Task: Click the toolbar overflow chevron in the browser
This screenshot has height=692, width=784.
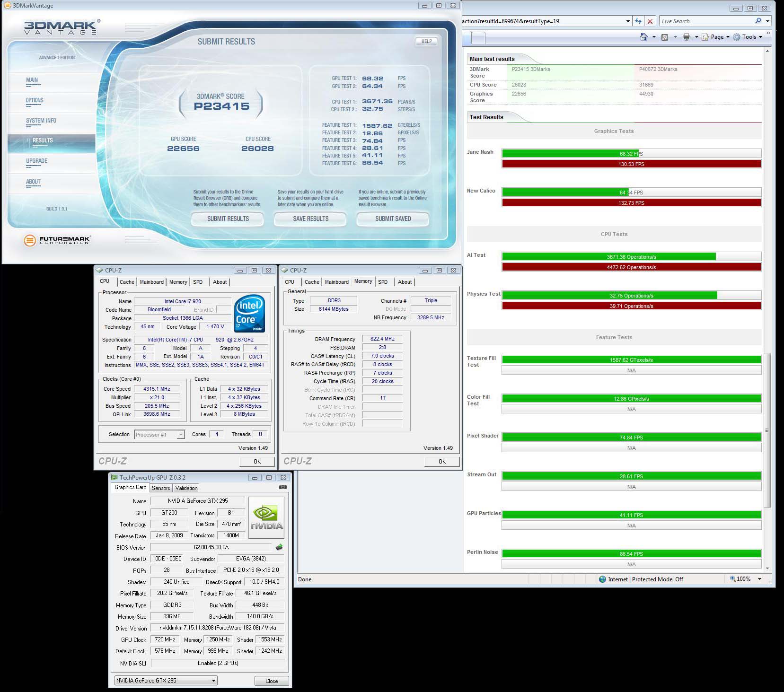Action: (x=768, y=33)
